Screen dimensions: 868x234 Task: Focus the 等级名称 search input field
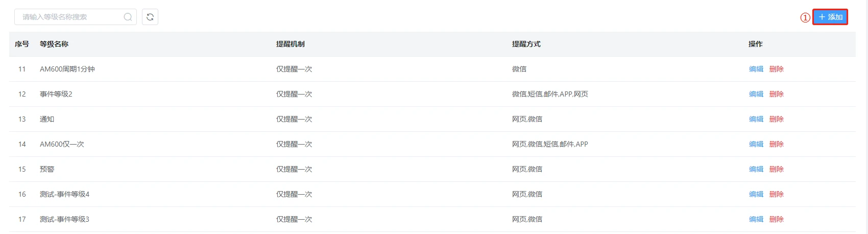pos(76,17)
